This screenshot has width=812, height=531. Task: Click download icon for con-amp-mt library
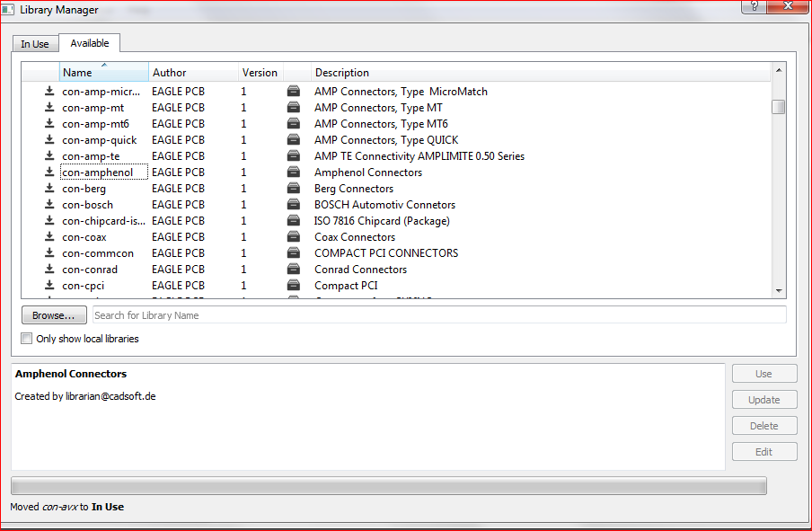coord(50,108)
